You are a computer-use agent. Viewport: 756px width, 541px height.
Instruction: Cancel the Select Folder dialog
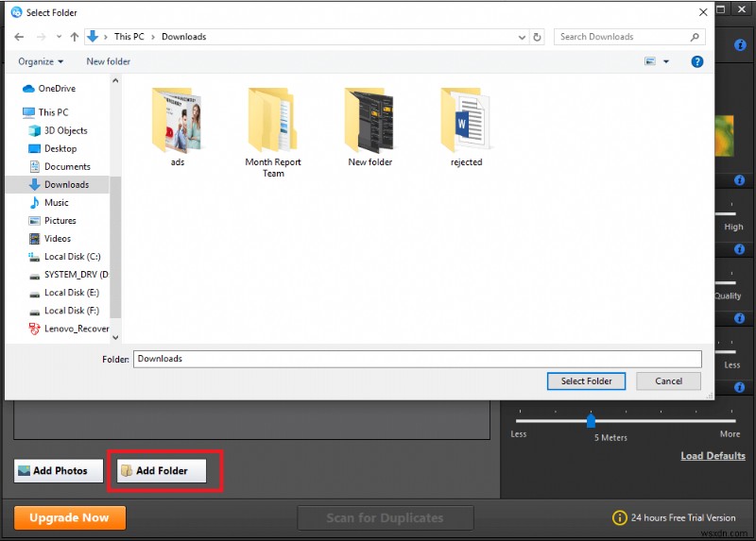click(x=668, y=381)
